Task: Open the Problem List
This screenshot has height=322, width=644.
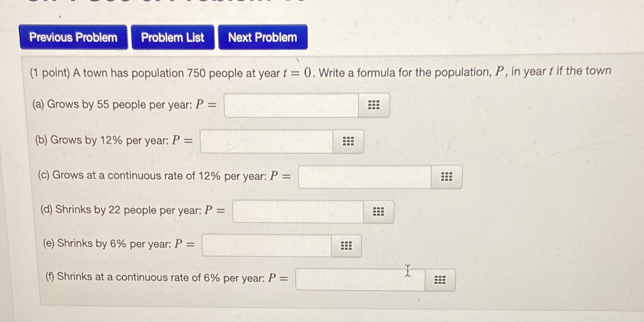Action: pyautogui.click(x=173, y=37)
